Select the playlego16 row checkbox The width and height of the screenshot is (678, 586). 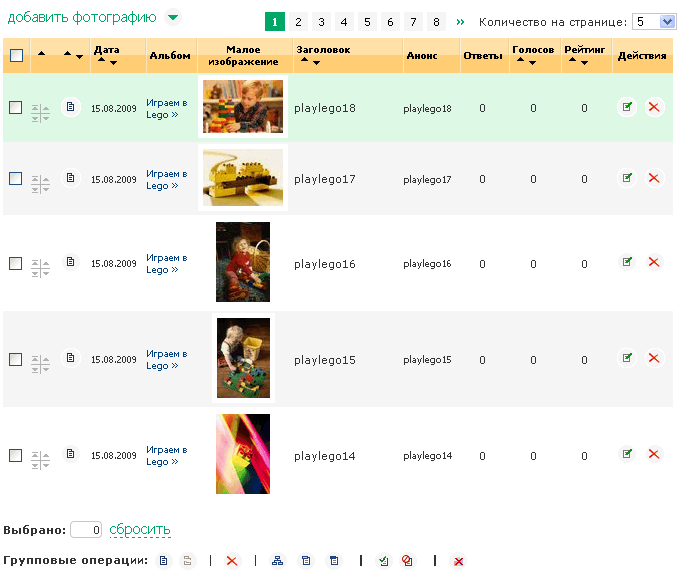15,263
